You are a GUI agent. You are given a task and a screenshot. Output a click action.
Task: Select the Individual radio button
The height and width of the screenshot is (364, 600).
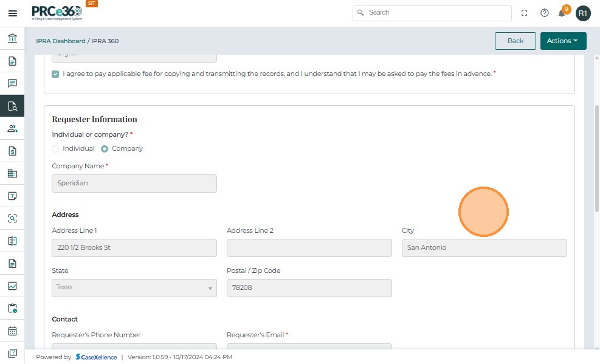point(56,149)
